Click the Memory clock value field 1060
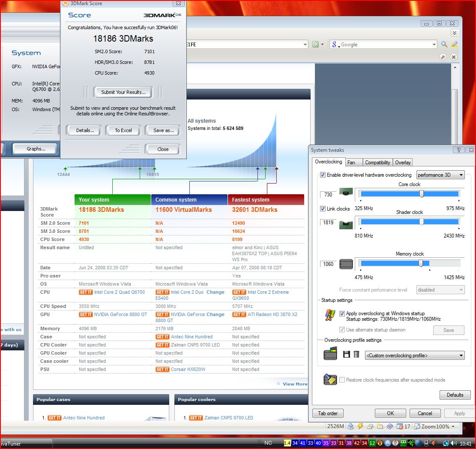Viewport: 476px width, 449px height. point(328,264)
